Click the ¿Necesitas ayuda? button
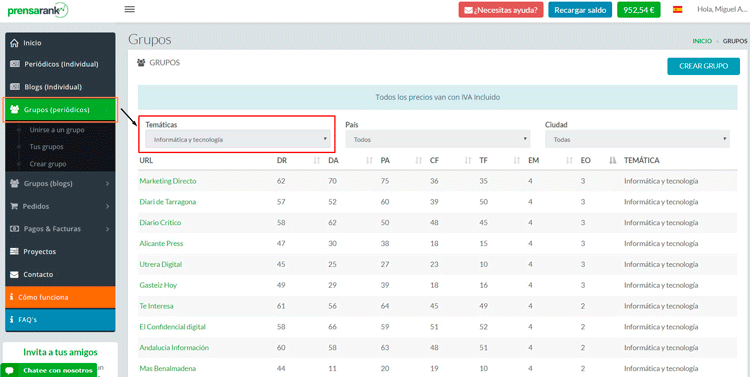This screenshot has width=750, height=377. [x=501, y=10]
